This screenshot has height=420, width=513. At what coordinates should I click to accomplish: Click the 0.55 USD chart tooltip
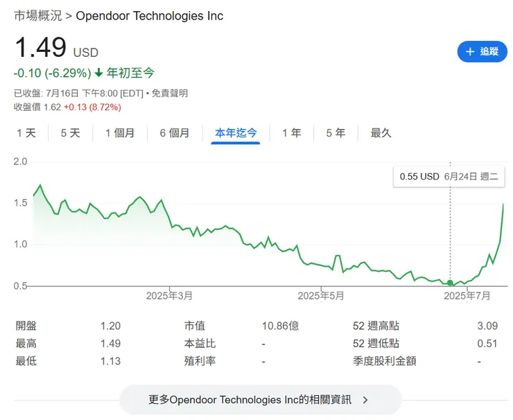click(449, 177)
